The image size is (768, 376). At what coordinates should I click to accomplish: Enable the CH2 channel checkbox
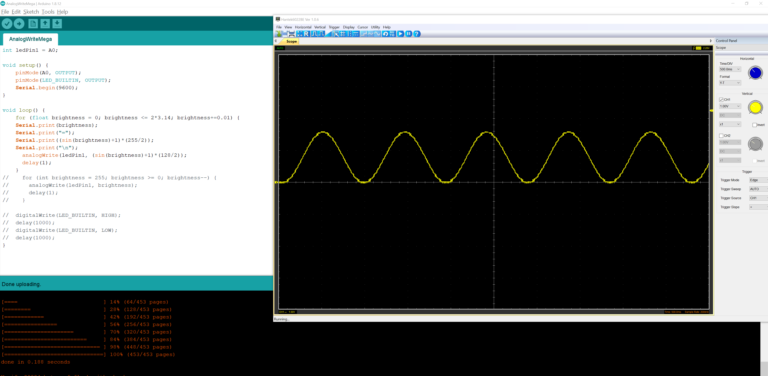(x=721, y=136)
